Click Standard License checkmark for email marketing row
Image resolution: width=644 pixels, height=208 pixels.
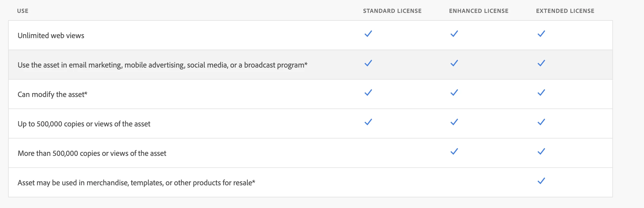point(368,63)
